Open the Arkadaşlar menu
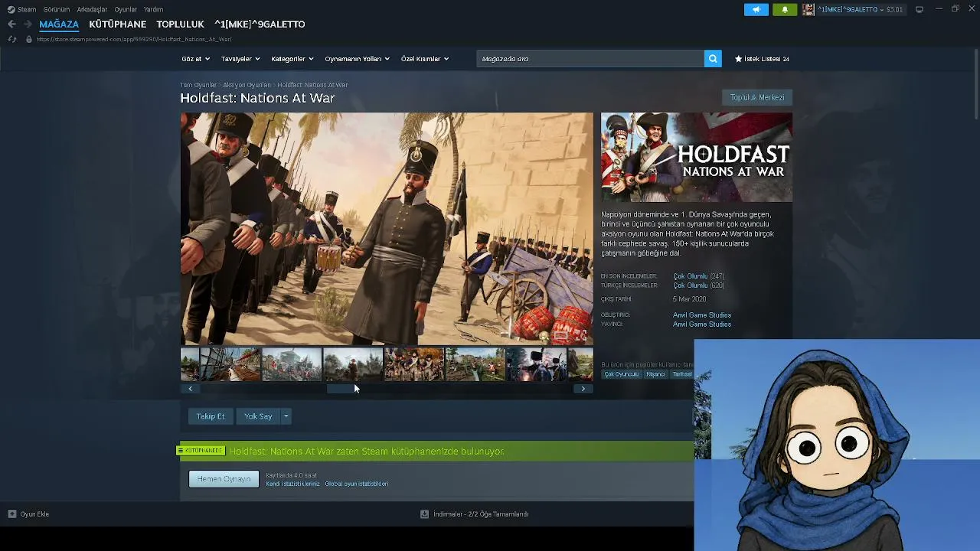This screenshot has height=551, width=980. [92, 9]
